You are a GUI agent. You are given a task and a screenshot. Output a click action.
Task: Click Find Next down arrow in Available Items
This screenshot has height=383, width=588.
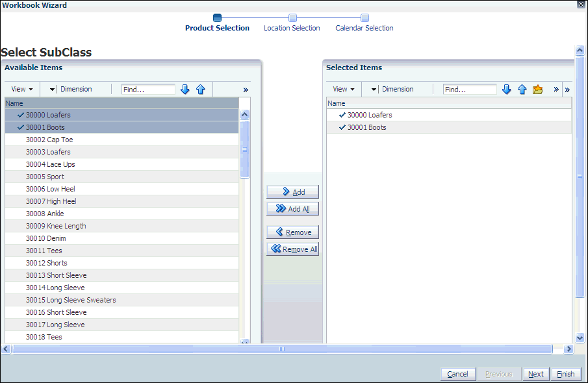[185, 89]
